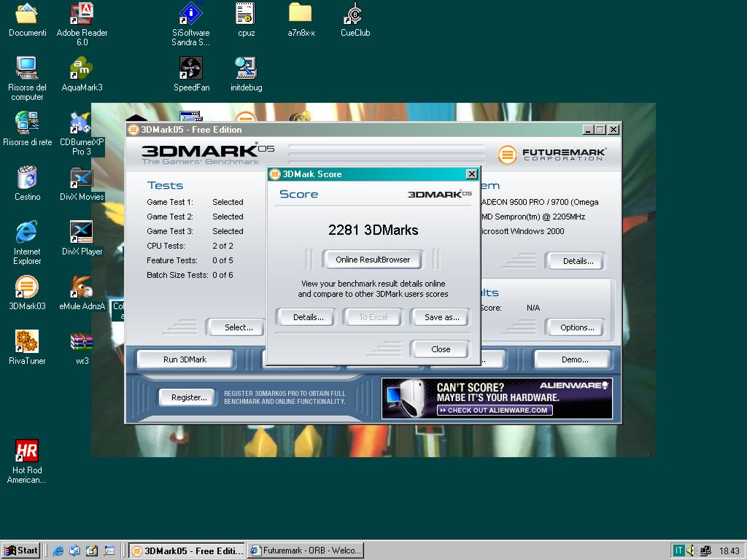Open SiSoftware Sandra shortcut

coord(191,24)
